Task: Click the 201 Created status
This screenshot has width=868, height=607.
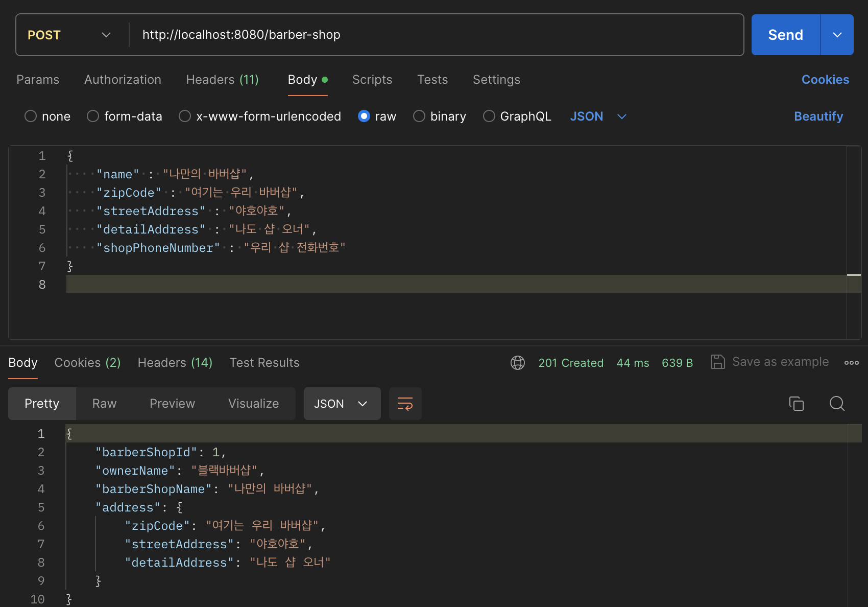Action: [x=571, y=363]
